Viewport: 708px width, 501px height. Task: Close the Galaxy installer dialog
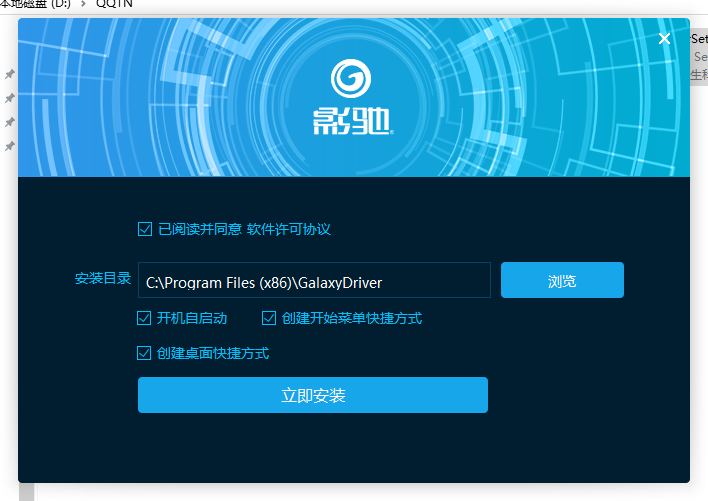point(664,39)
